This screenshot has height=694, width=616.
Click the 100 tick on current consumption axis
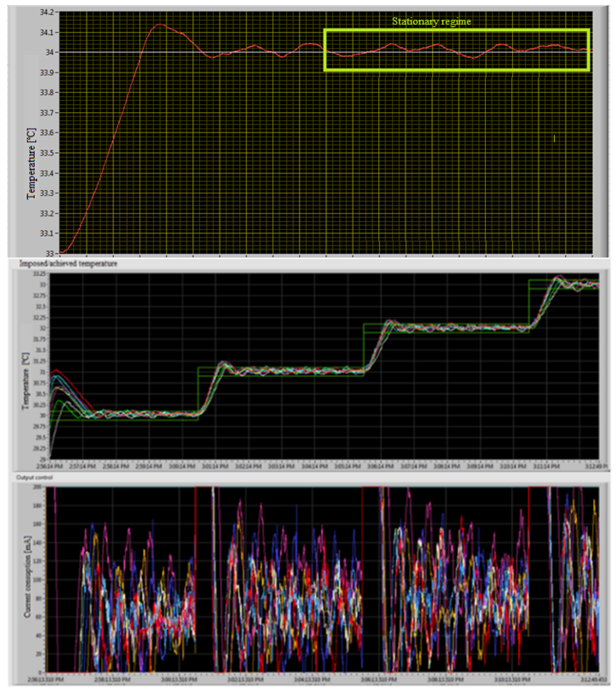pyautogui.click(x=38, y=580)
